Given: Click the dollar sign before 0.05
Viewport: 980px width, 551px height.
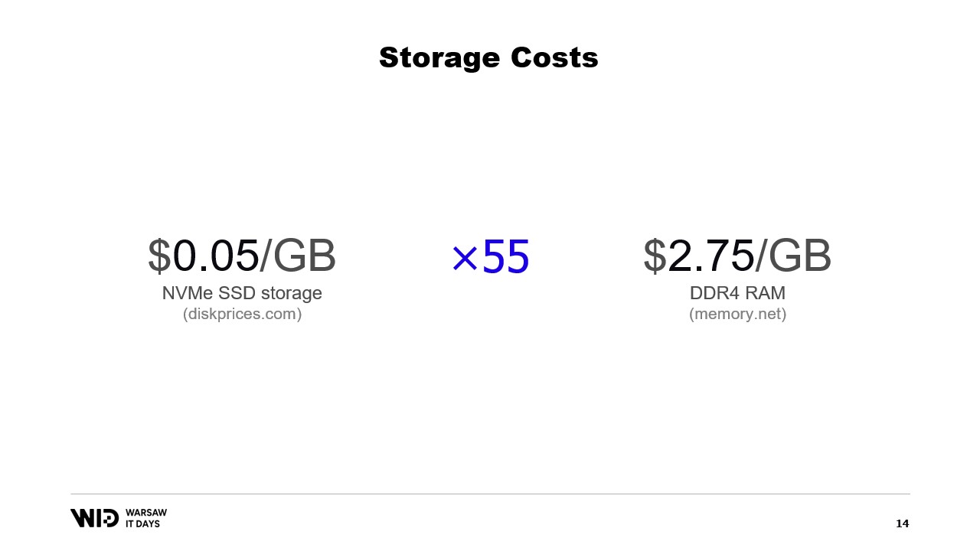Looking at the screenshot, I should tap(159, 256).
